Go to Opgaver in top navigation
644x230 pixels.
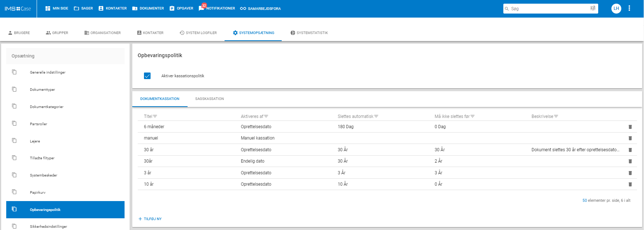click(x=181, y=8)
